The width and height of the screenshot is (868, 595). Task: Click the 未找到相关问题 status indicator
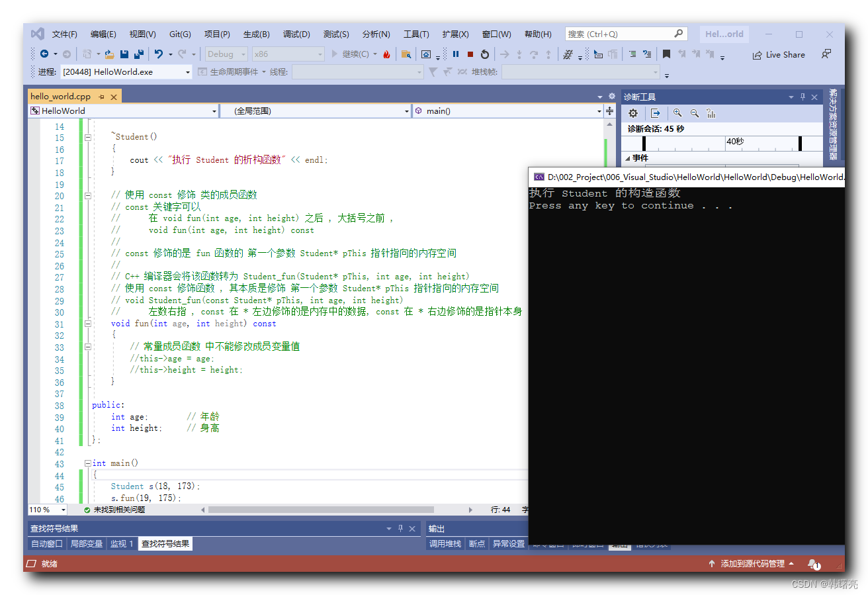click(114, 510)
